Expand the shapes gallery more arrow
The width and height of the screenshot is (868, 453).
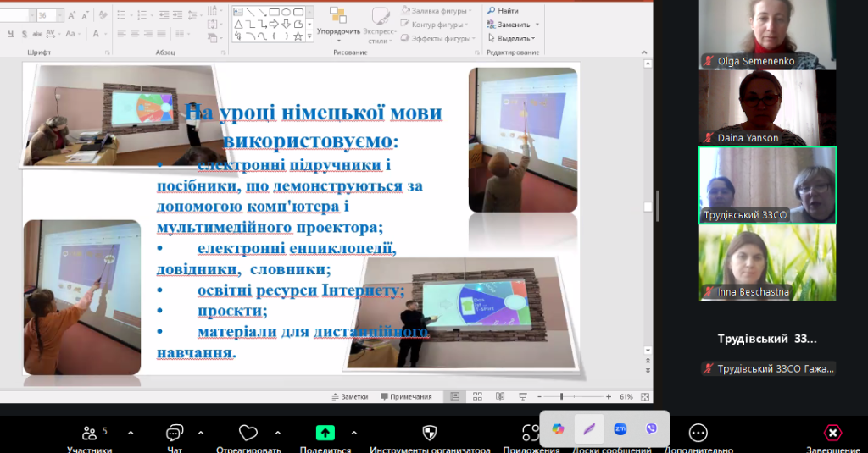tap(309, 37)
